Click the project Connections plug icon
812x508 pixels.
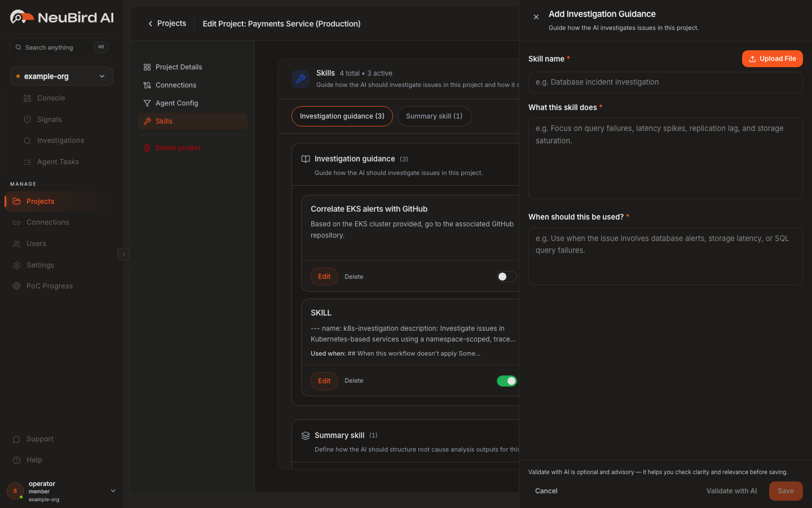pyautogui.click(x=147, y=85)
